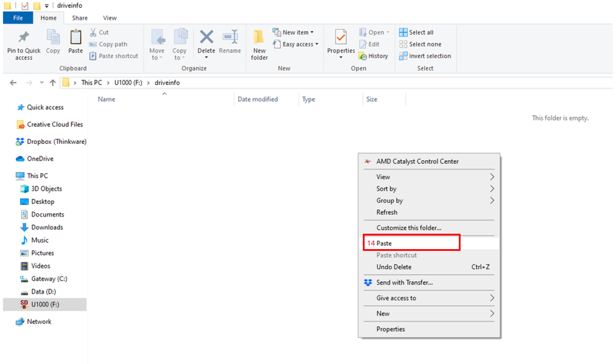This screenshot has height=364, width=616.
Task: Sort by Date modified column header
Action: pos(258,99)
